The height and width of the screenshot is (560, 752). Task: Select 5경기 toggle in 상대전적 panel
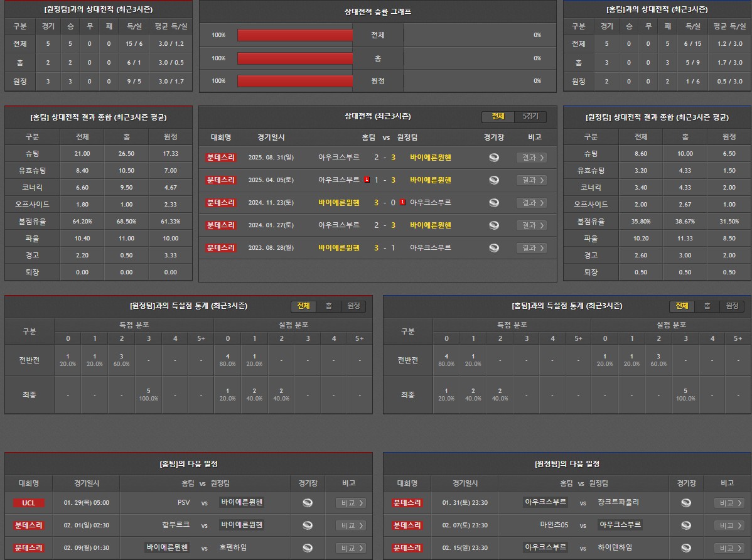coord(530,117)
